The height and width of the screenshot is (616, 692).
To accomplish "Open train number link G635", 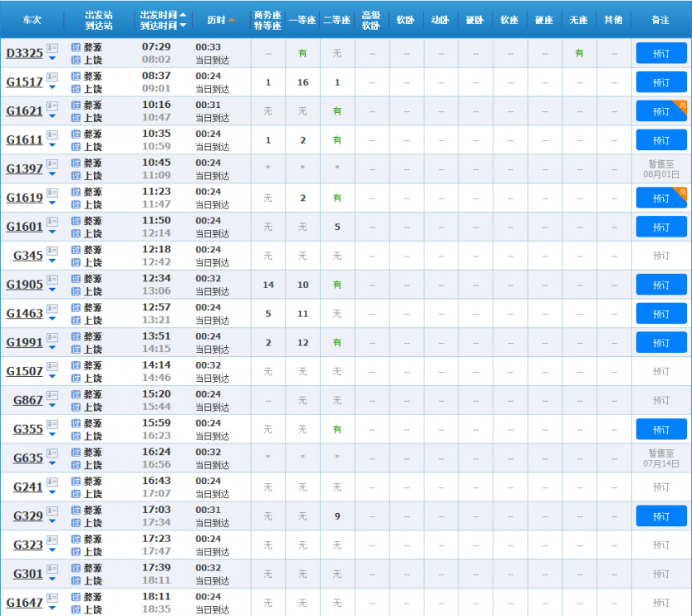I will 27,458.
